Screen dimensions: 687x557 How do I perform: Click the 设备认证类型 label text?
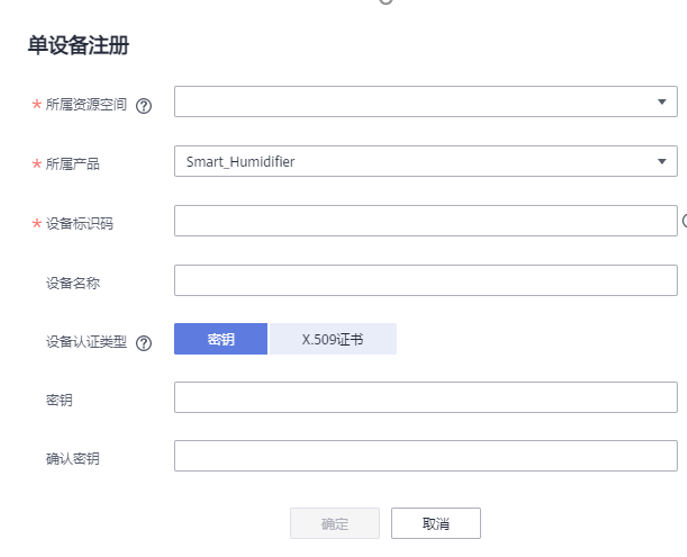pos(86,342)
